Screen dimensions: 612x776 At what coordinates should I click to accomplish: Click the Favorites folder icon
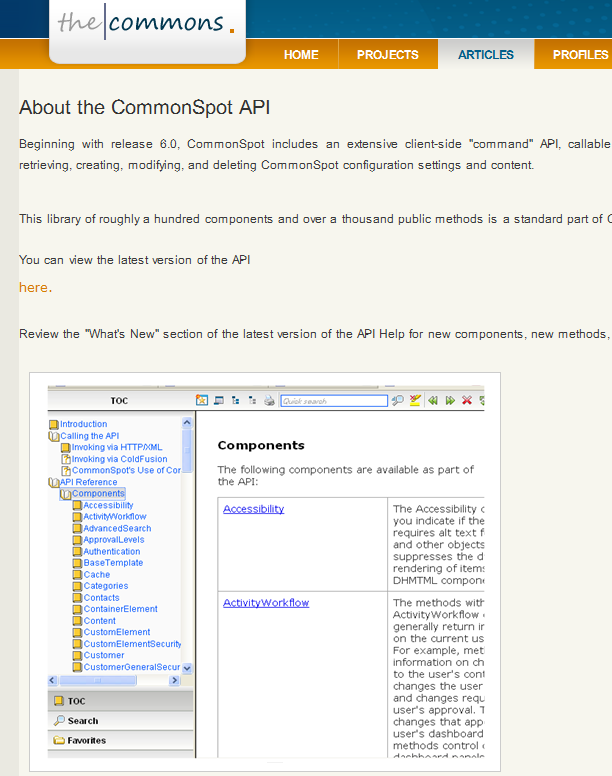click(x=59, y=740)
